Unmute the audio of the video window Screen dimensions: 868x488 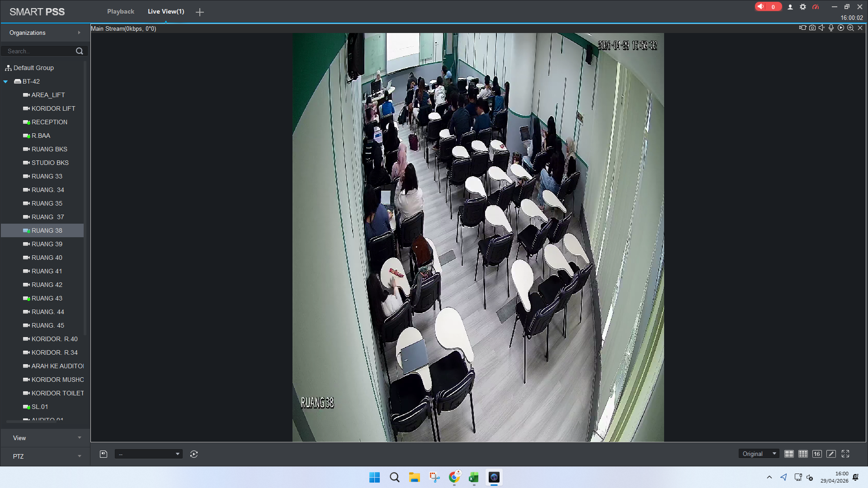coord(822,28)
